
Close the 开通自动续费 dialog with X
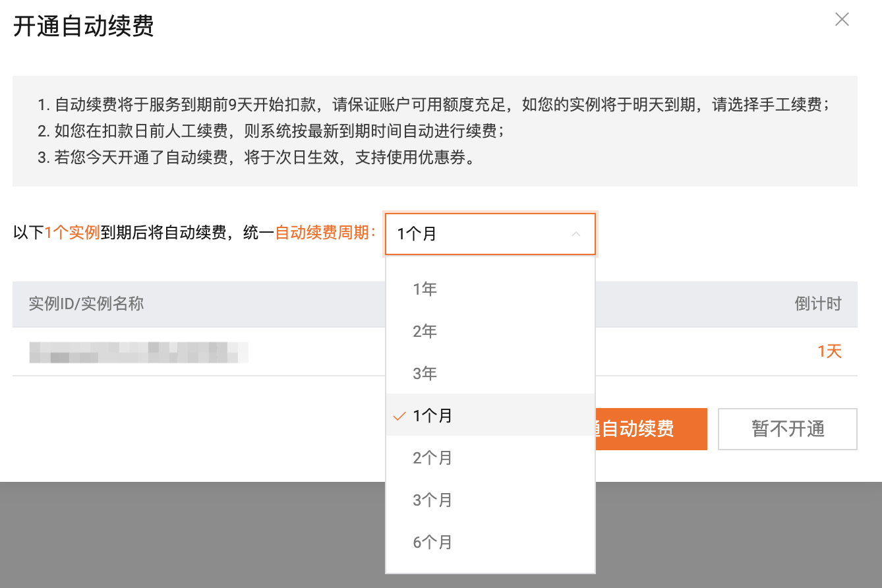tap(842, 20)
